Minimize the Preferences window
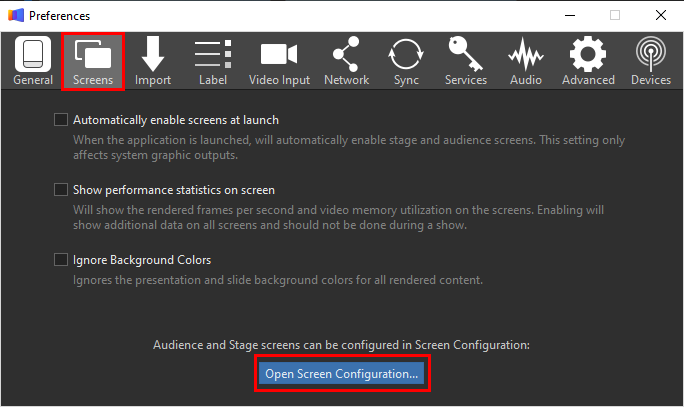The image size is (684, 407). (569, 15)
